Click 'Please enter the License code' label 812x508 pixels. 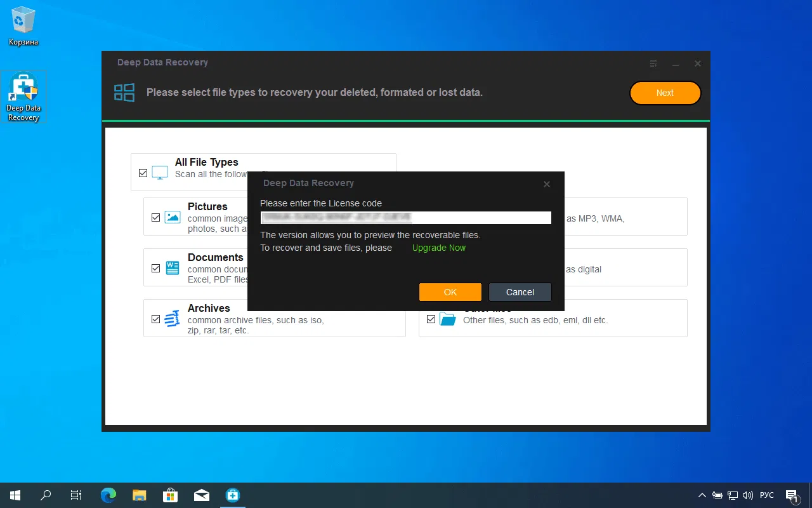point(321,203)
